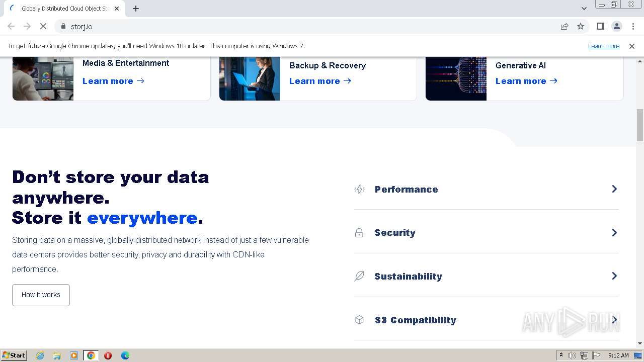Open Generative AI Learn more link

526,81
